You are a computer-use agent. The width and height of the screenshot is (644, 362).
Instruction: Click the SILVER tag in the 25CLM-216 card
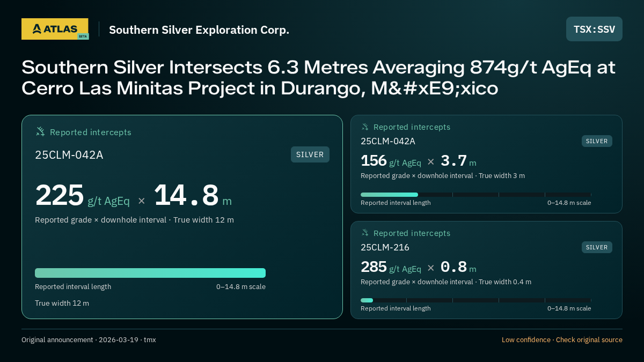[597, 247]
